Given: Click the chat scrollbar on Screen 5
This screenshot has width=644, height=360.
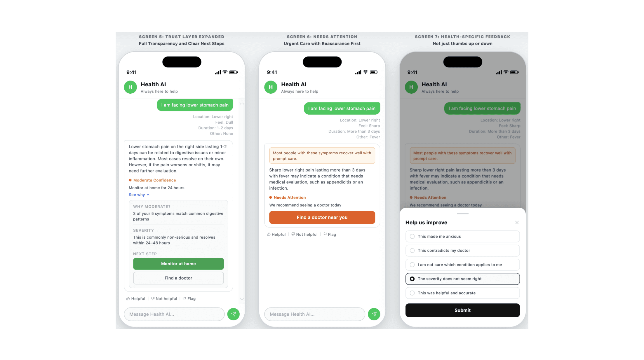Looking at the screenshot, I should coord(242,201).
